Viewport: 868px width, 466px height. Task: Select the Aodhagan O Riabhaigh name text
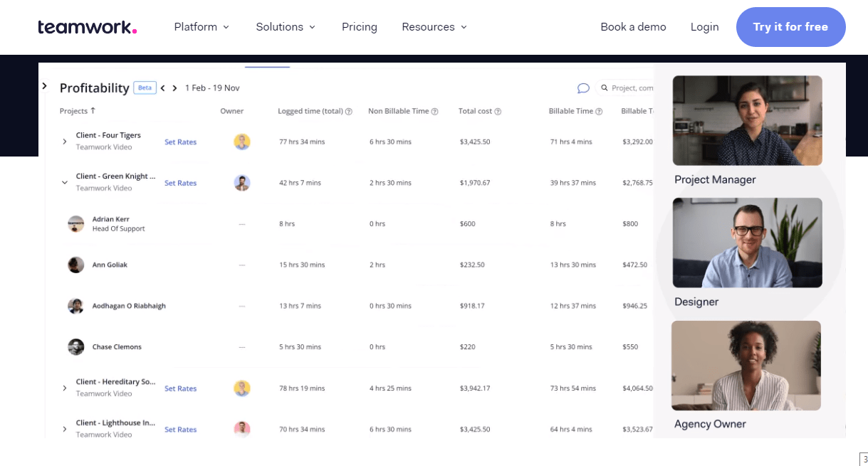129,306
